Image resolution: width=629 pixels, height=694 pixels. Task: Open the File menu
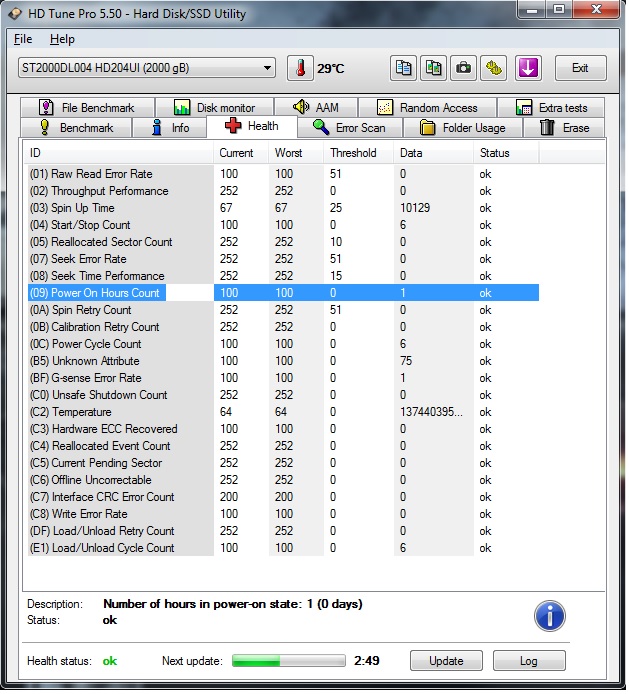pos(23,39)
